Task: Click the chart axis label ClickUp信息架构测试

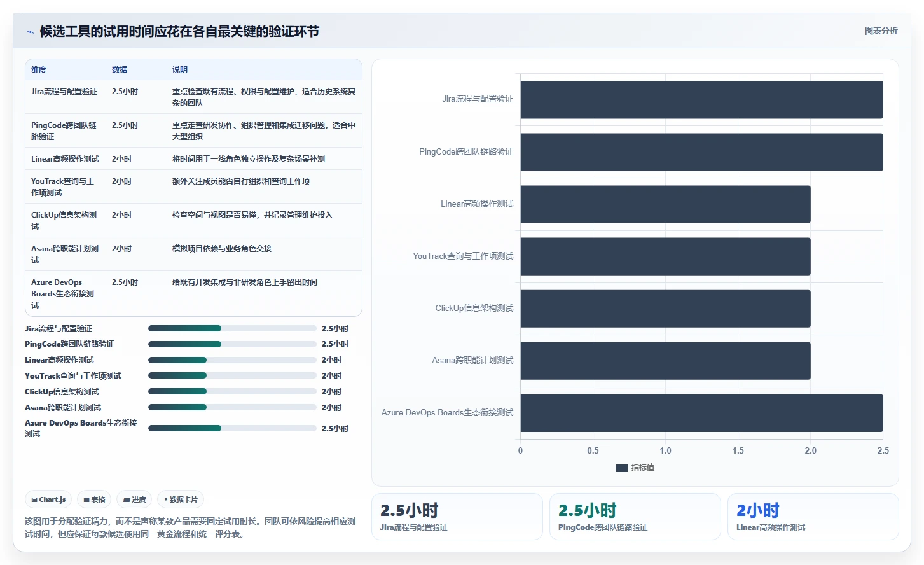Action: (474, 309)
